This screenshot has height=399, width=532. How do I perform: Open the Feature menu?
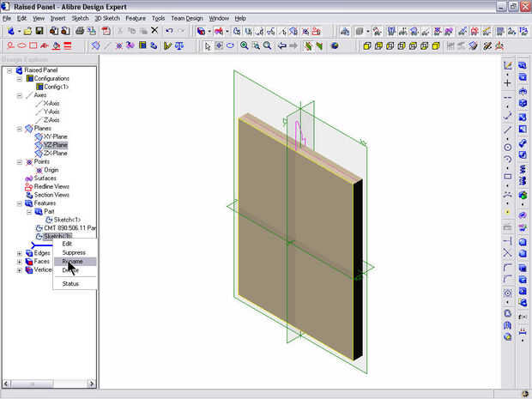tap(135, 18)
